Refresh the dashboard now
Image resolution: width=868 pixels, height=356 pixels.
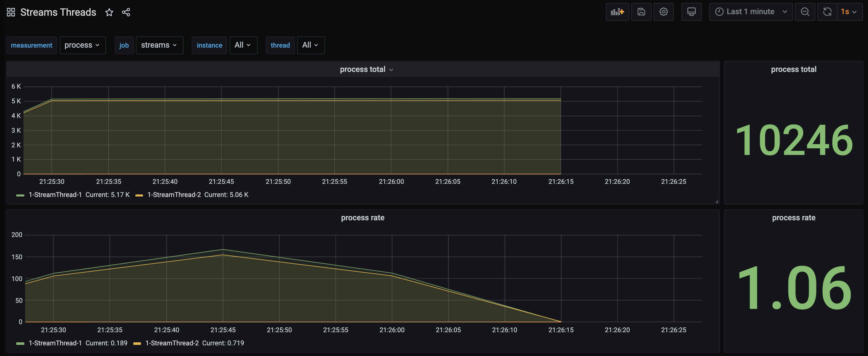coord(827,12)
